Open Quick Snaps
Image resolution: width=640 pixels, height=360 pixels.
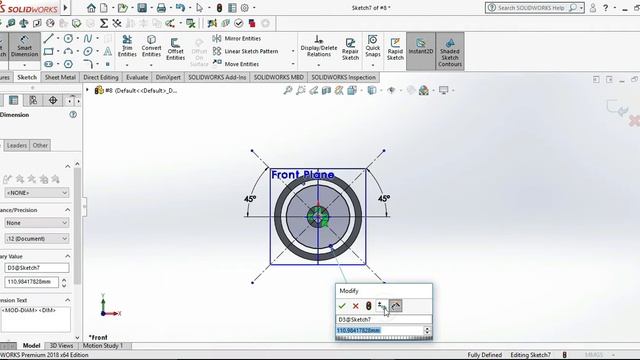click(373, 46)
